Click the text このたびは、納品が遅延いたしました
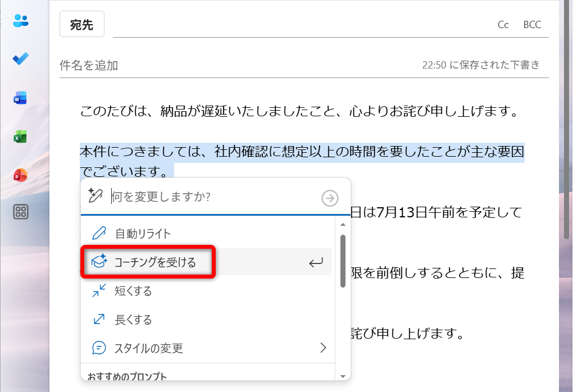Viewport: 573px width, 392px height. click(x=194, y=111)
